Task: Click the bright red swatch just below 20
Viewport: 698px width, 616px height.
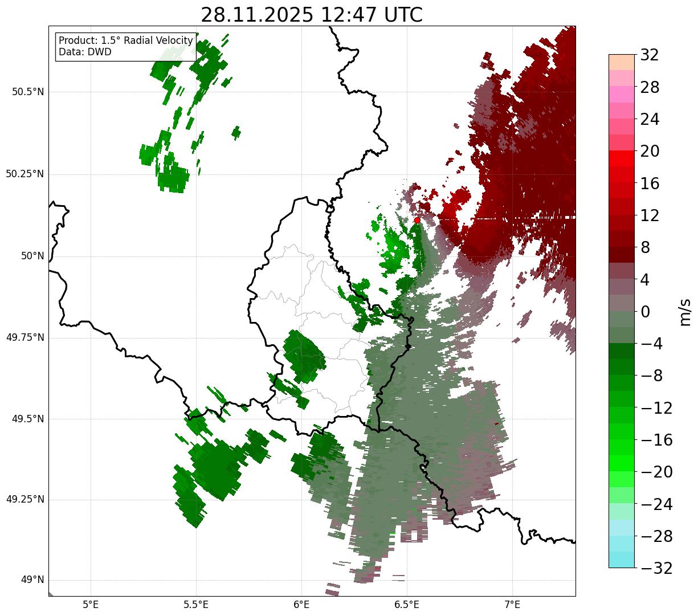Action: [x=622, y=159]
